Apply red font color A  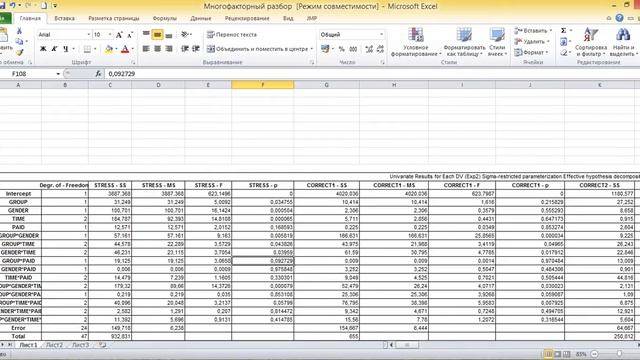click(x=125, y=49)
